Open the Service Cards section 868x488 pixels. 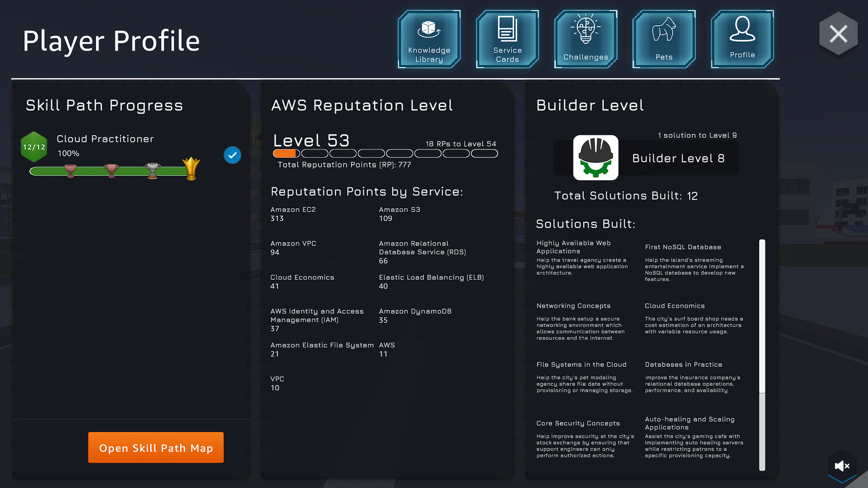[x=507, y=40]
